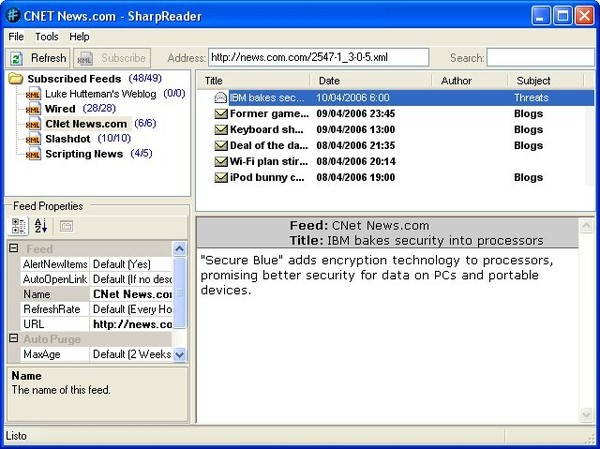
Task: Select 'Former game...' news title
Action: 269,114
